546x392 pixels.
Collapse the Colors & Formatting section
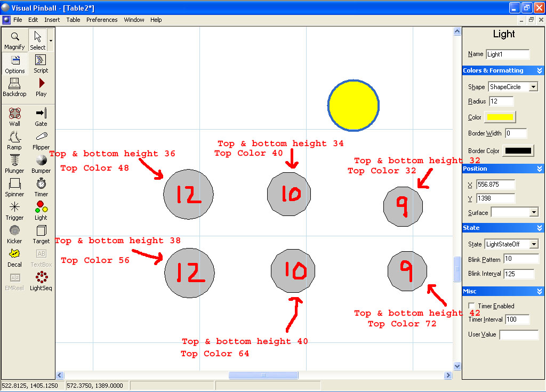click(x=539, y=70)
